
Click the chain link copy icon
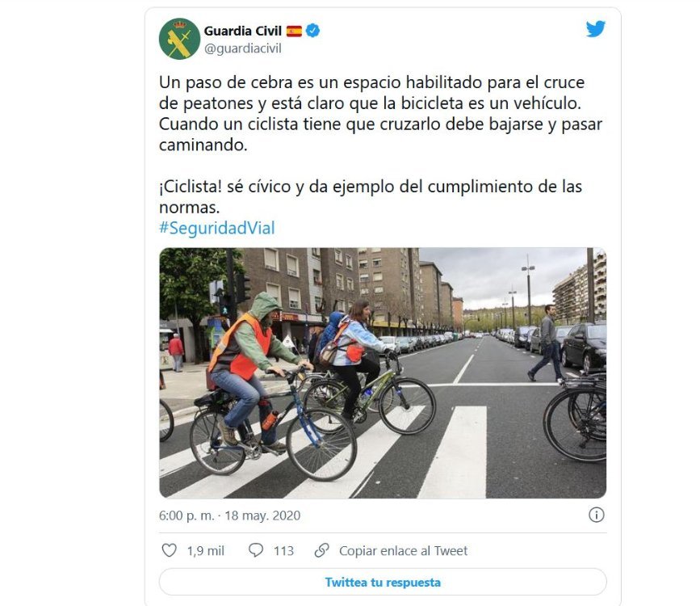tap(322, 550)
